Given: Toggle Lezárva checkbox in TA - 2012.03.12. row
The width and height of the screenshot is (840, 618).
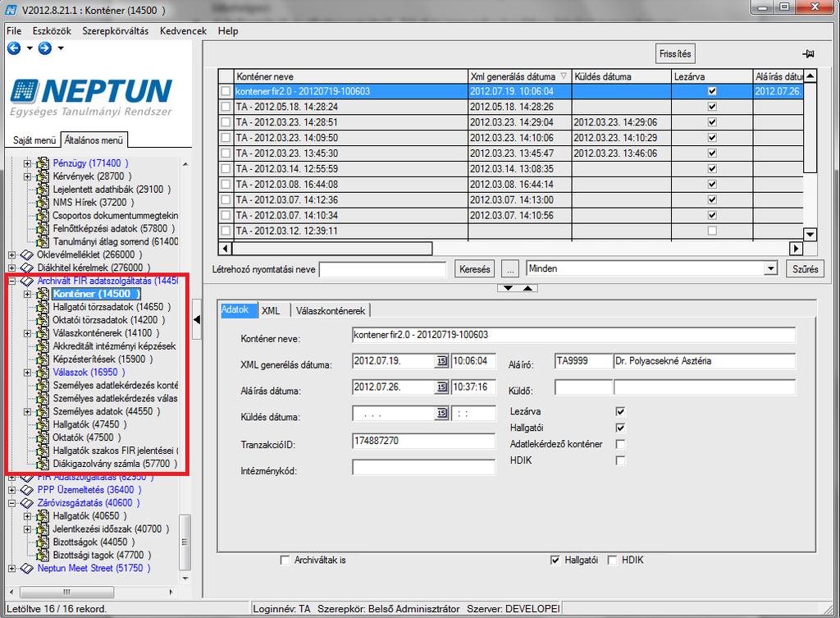Looking at the screenshot, I should click(x=712, y=231).
